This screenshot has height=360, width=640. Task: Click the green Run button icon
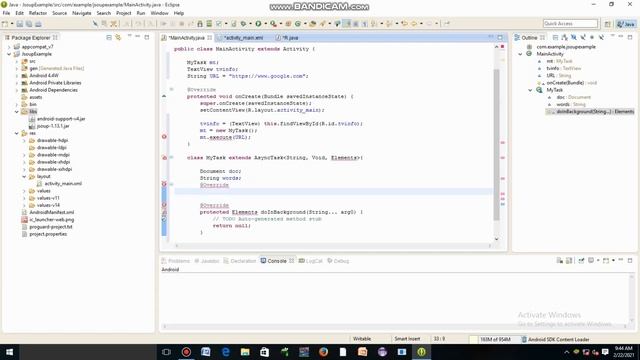click(x=258, y=24)
